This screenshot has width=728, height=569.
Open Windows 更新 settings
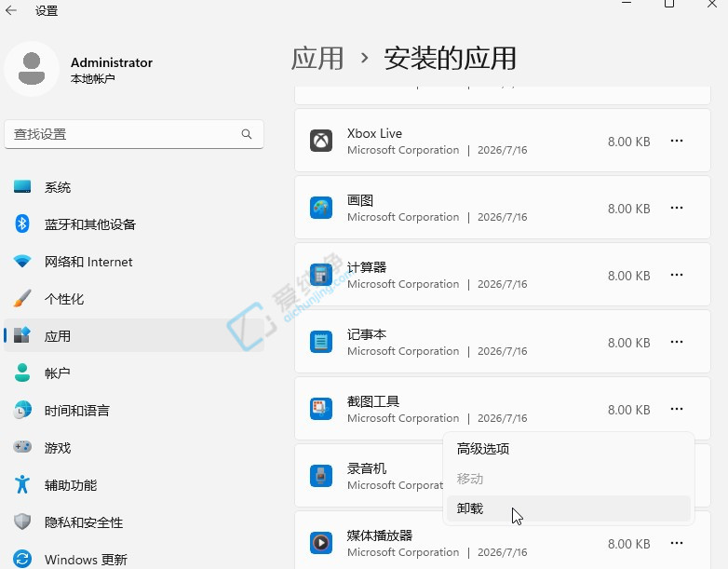pos(134,560)
